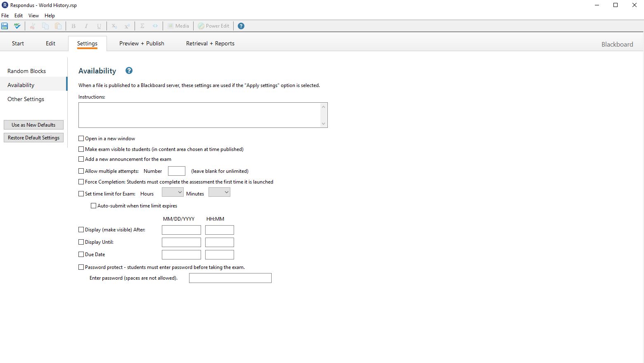Viewport: 644px width, 363px height.
Task: Switch to the Retrieval + Reports tab
Action: tap(210, 43)
